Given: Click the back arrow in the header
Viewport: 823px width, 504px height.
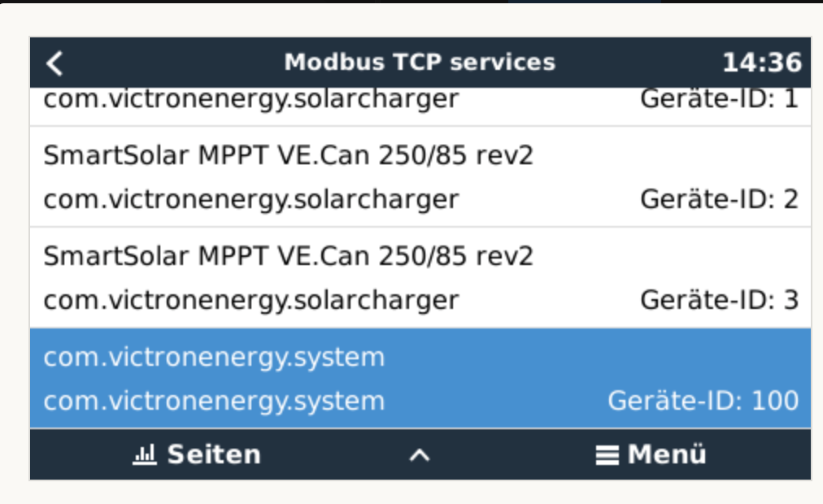Looking at the screenshot, I should (x=54, y=63).
